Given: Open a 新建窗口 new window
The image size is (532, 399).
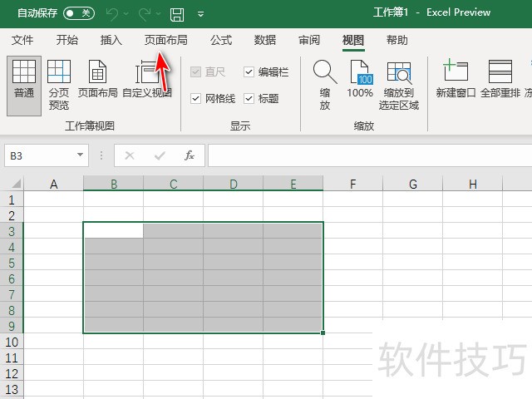Looking at the screenshot, I should tap(456, 79).
